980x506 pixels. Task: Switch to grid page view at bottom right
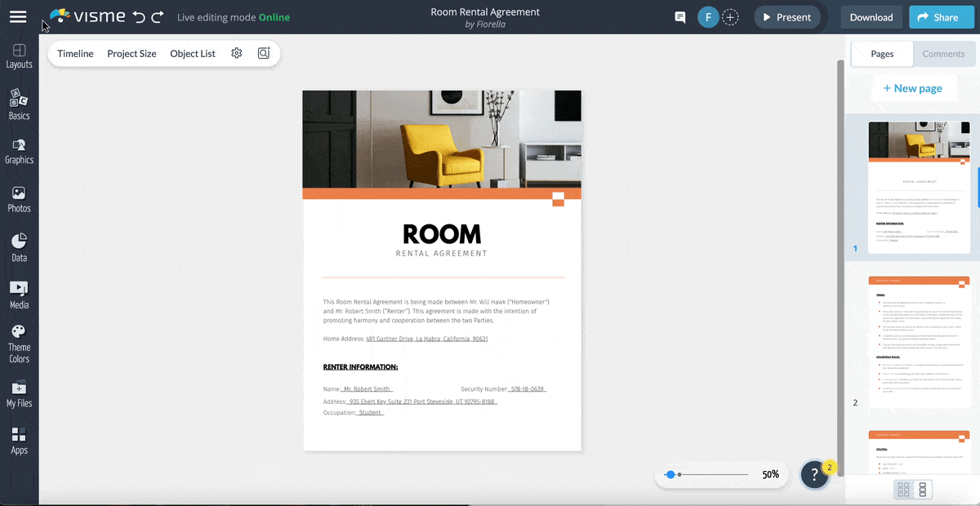coord(904,490)
